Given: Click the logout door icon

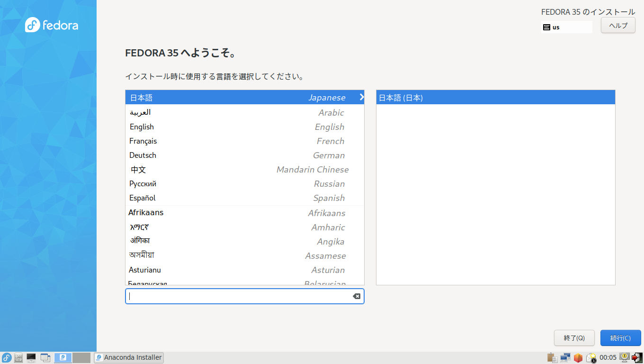Looking at the screenshot, I should coord(637,358).
